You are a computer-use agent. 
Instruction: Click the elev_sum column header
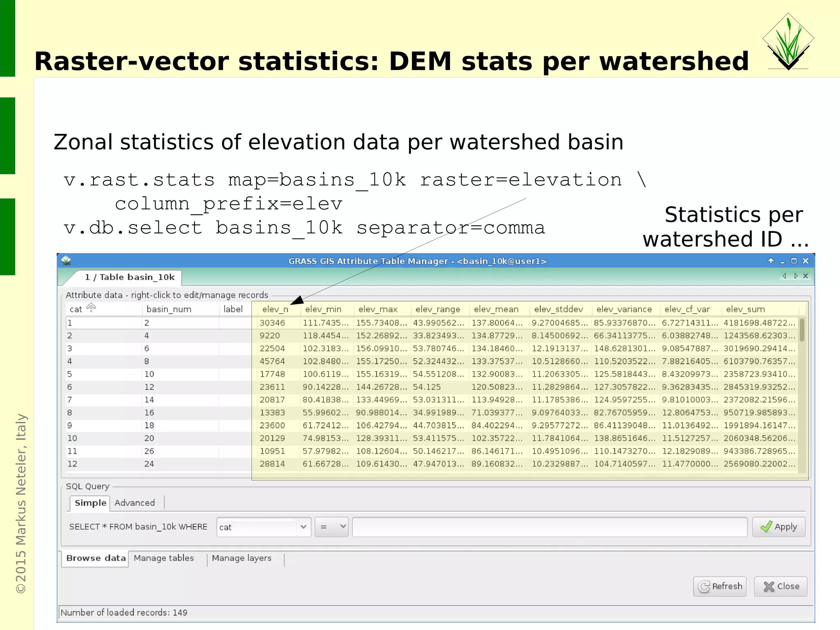click(x=760, y=309)
